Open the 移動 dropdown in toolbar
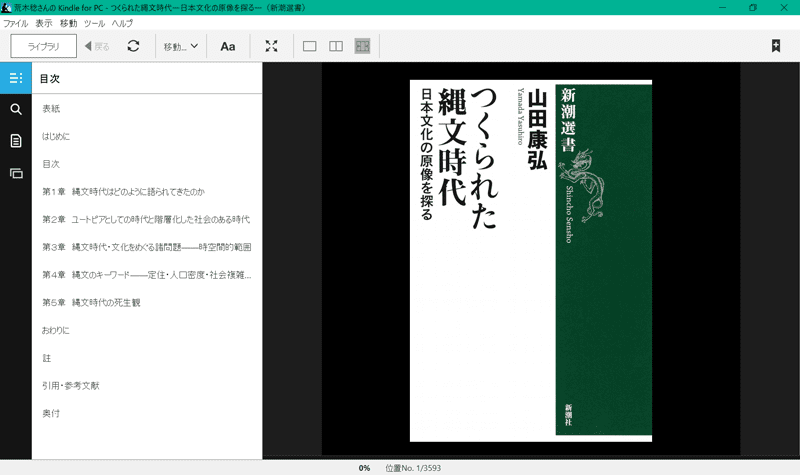This screenshot has height=475, width=800. click(181, 46)
